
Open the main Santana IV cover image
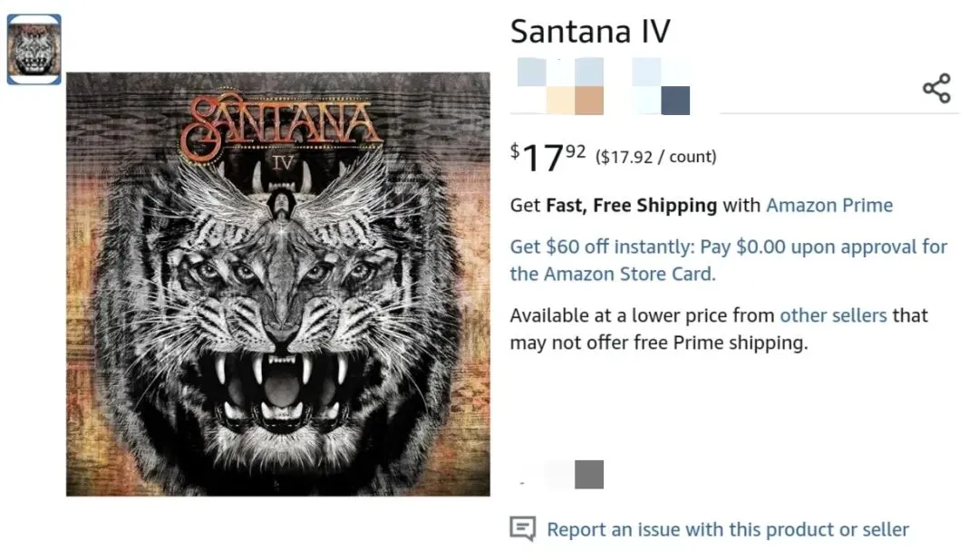(277, 284)
